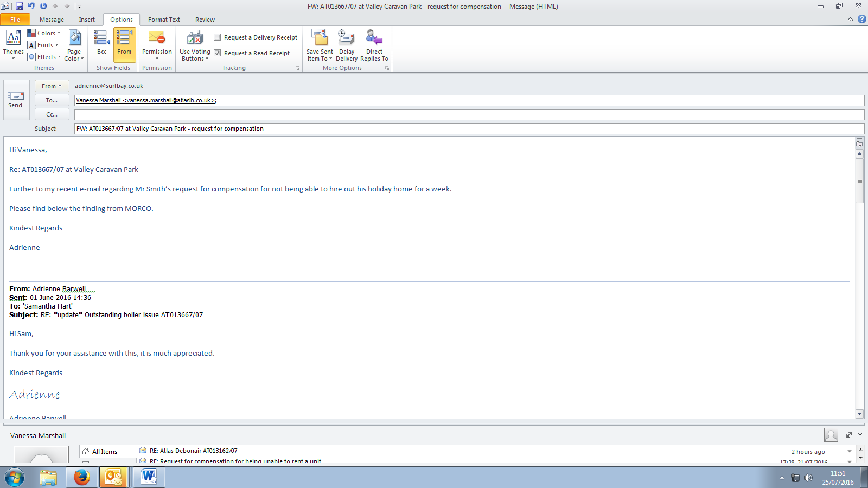Enable Request a Delivery Receipt

point(256,37)
